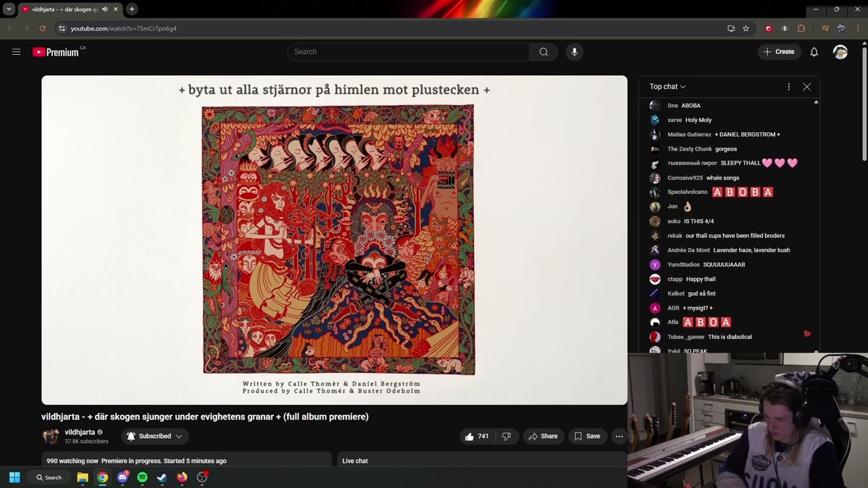
Task: Open Chrome extensions puzzle menu
Action: pos(802,28)
